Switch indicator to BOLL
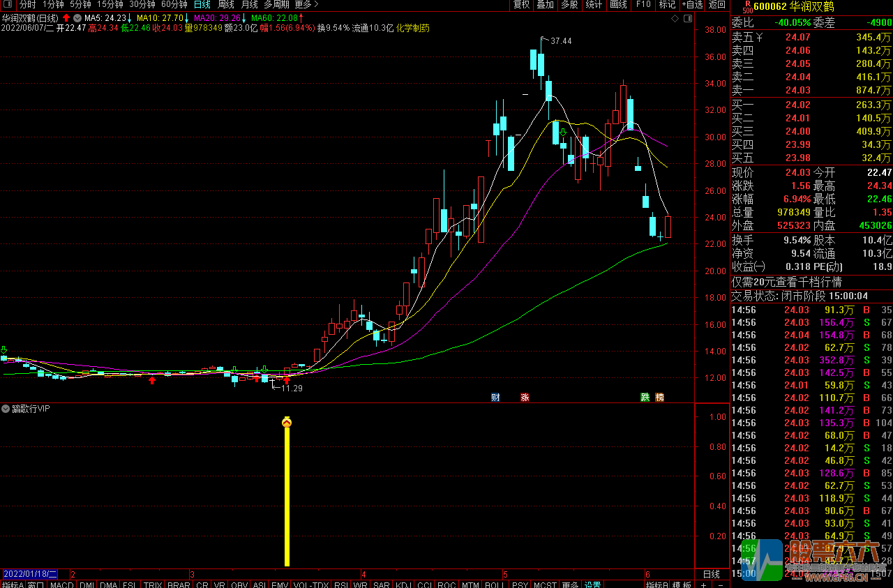 pos(494,585)
